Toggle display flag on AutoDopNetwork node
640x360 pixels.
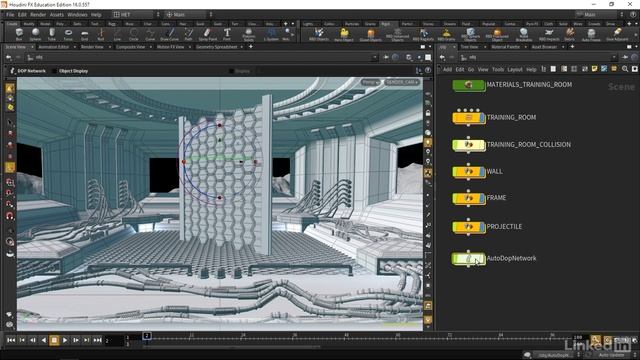point(482,259)
